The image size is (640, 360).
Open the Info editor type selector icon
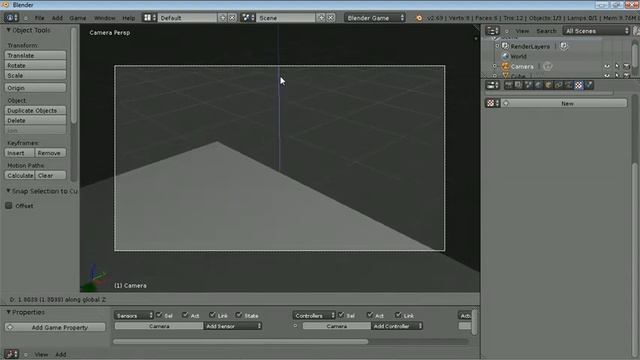pos(11,18)
